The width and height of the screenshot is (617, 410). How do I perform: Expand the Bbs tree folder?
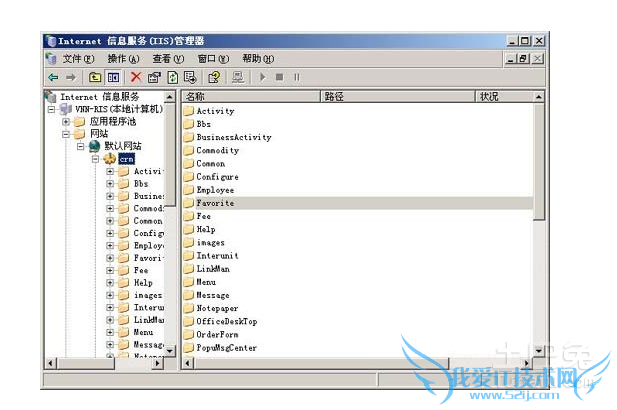pyautogui.click(x=110, y=184)
